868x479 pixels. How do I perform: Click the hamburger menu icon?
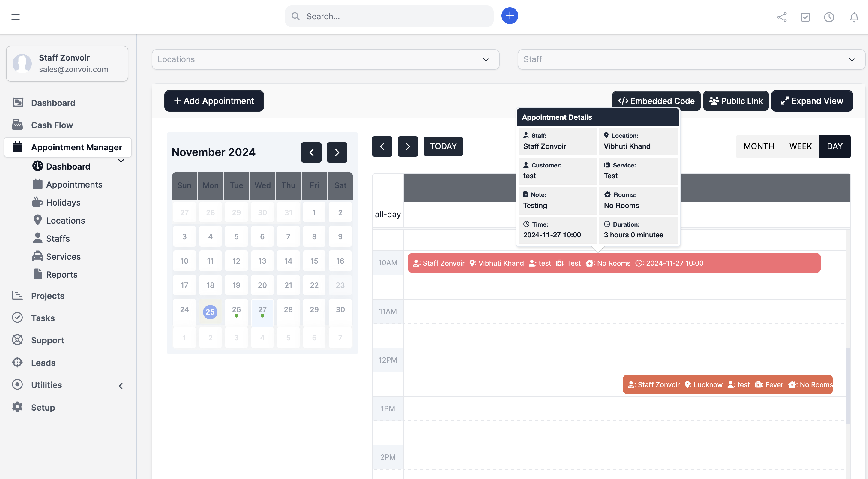tap(16, 17)
